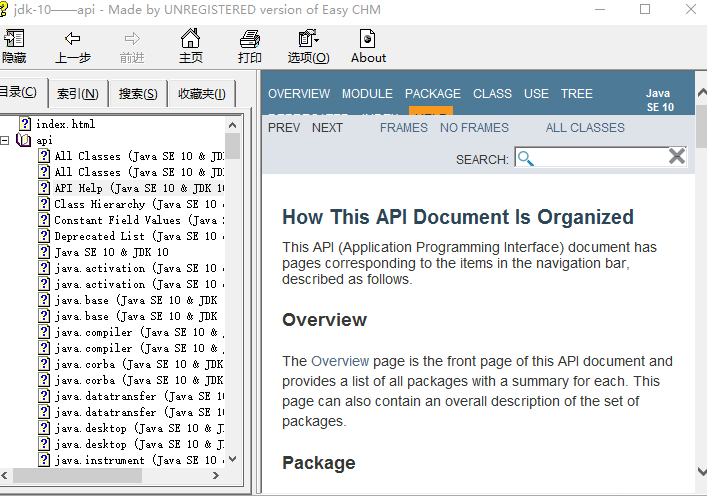The image size is (707, 497).
Task: Click the Home (主页) house icon
Action: pyautogui.click(x=190, y=40)
